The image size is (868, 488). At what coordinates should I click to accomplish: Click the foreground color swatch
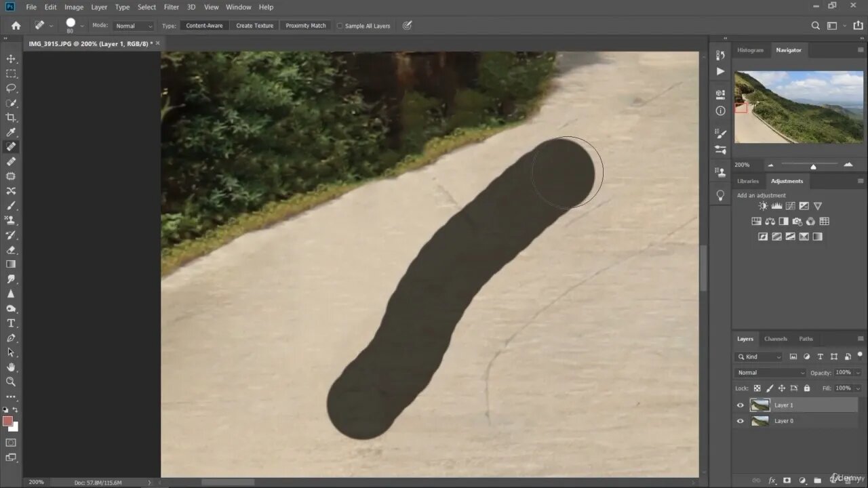click(x=8, y=421)
